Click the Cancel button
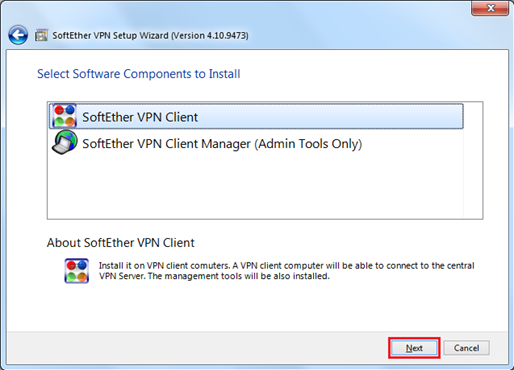 (x=466, y=348)
